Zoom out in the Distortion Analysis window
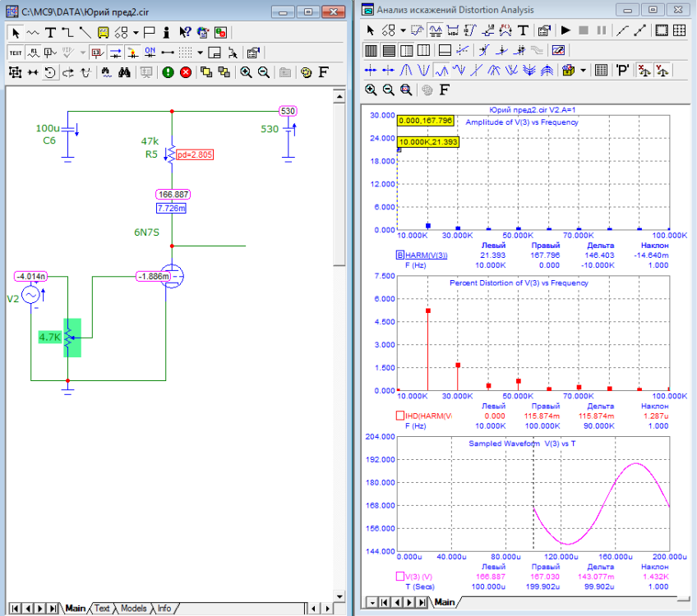This screenshot has height=616, width=697. coord(388,90)
